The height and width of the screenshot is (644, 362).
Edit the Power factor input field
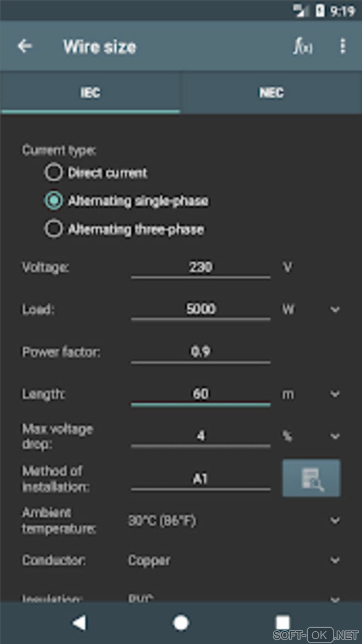pos(201,352)
